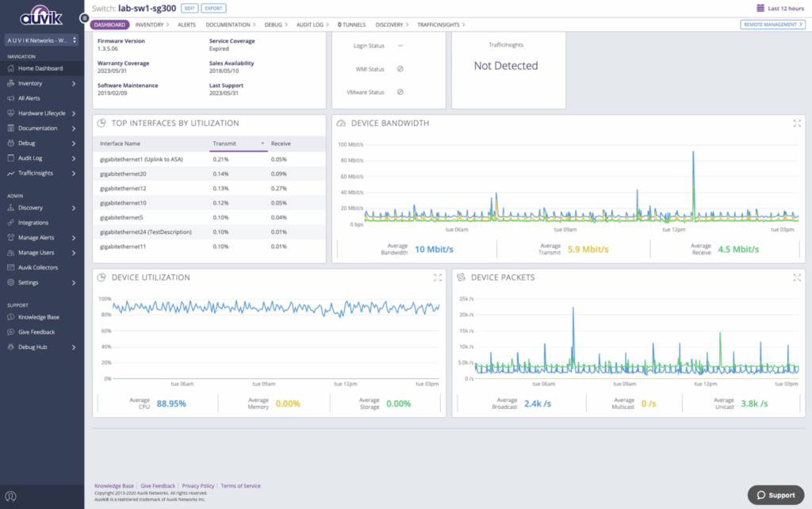Maximize the Device Bandwidth chart
Screen dimensions: 812x509
797,123
